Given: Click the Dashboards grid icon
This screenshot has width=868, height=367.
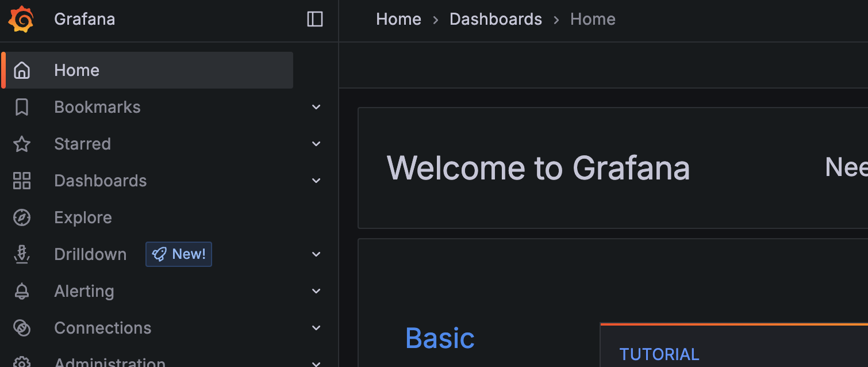Looking at the screenshot, I should click(22, 181).
